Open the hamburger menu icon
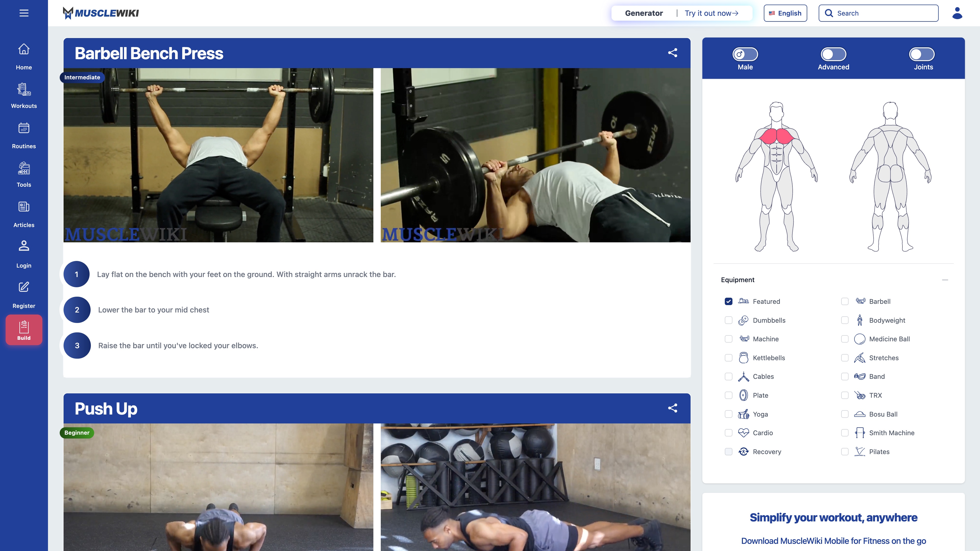Image resolution: width=980 pixels, height=551 pixels. (x=24, y=13)
